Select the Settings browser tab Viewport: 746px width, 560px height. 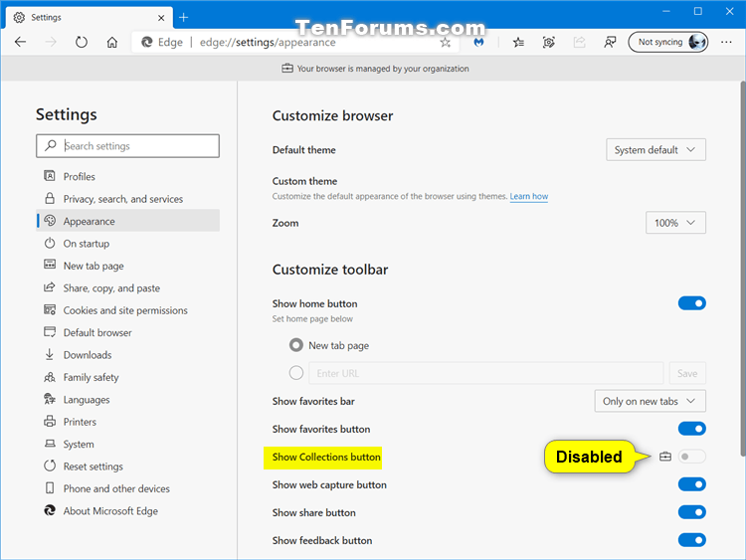pyautogui.click(x=89, y=18)
